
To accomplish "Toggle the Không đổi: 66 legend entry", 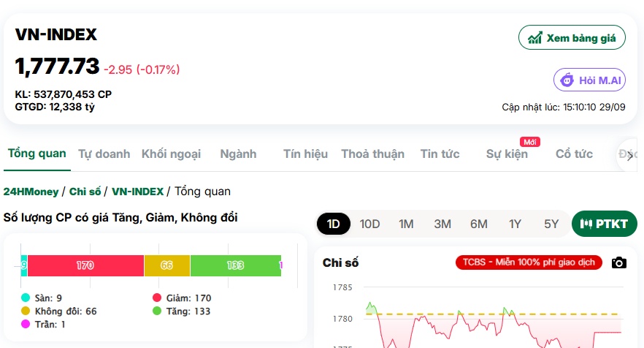I will tap(59, 311).
